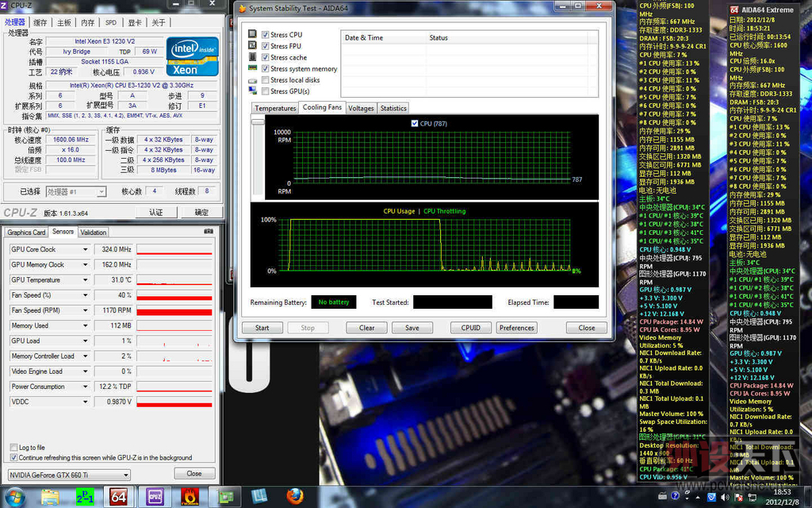Toggle Continue refreshing in background checkbox
The image size is (812, 508).
click(14, 458)
